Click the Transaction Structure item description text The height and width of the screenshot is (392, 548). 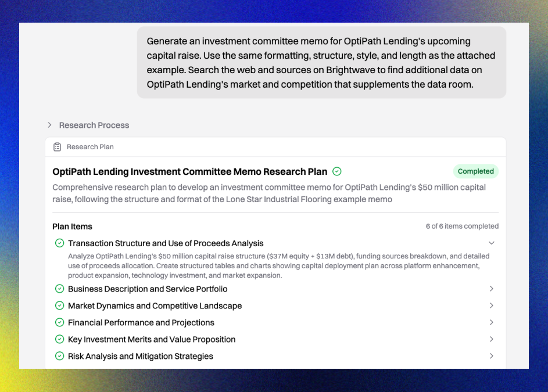click(278, 265)
